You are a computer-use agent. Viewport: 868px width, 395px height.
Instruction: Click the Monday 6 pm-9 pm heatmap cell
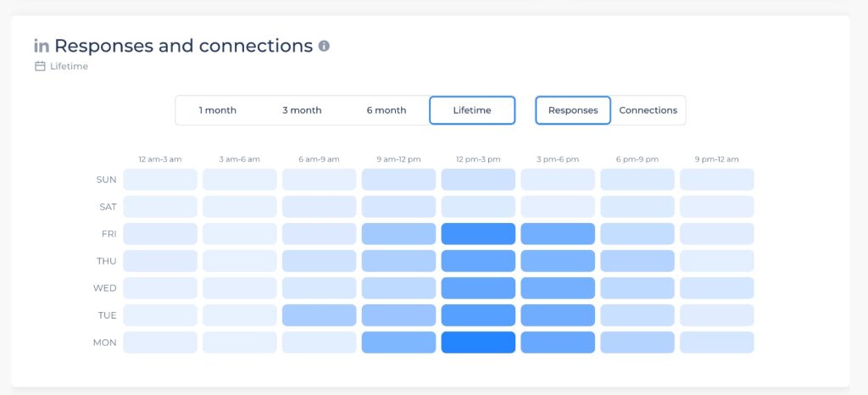[x=637, y=342]
